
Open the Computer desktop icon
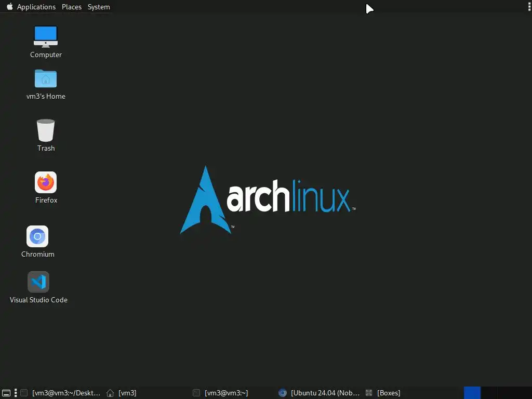coord(46,42)
